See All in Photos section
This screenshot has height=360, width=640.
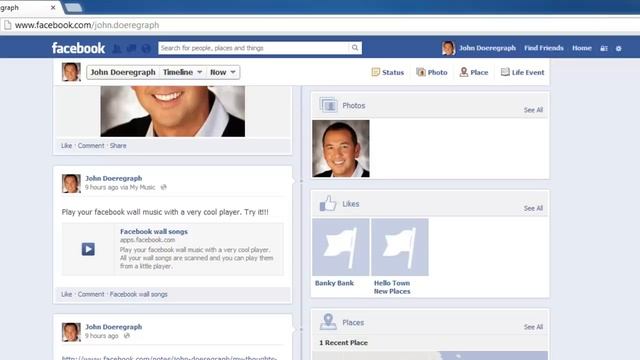pos(533,110)
